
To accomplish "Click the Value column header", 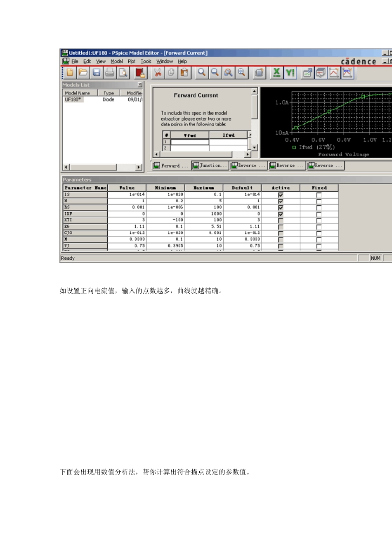I will pos(127,188).
